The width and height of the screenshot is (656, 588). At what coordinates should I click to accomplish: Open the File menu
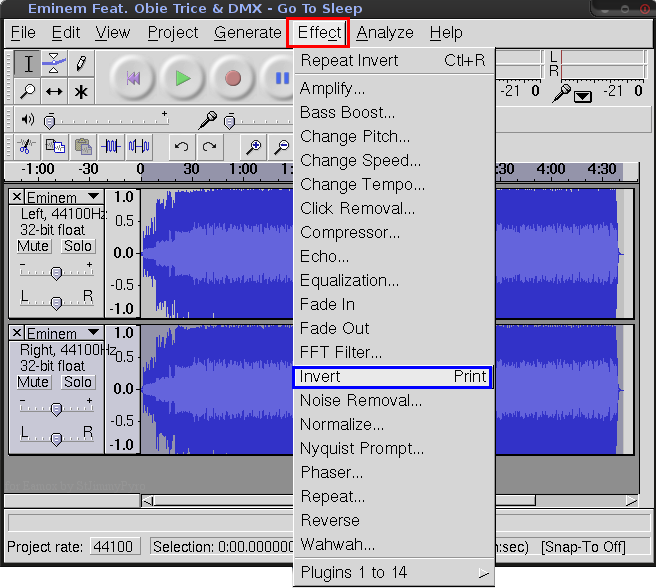coord(23,33)
